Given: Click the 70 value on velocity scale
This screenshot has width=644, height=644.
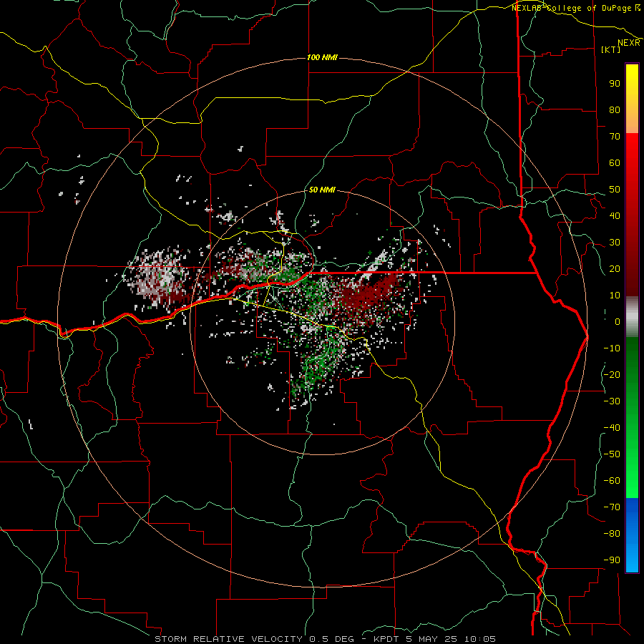Looking at the screenshot, I should [615, 137].
